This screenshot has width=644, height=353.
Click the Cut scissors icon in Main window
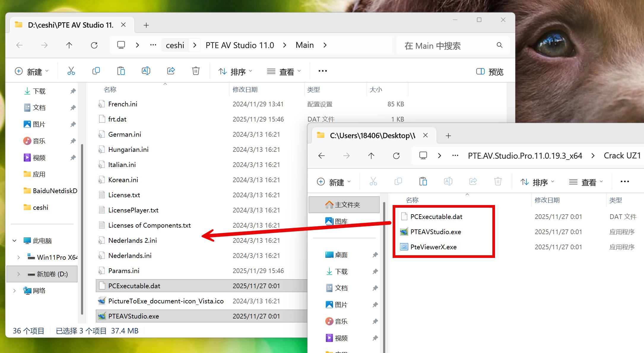(71, 71)
